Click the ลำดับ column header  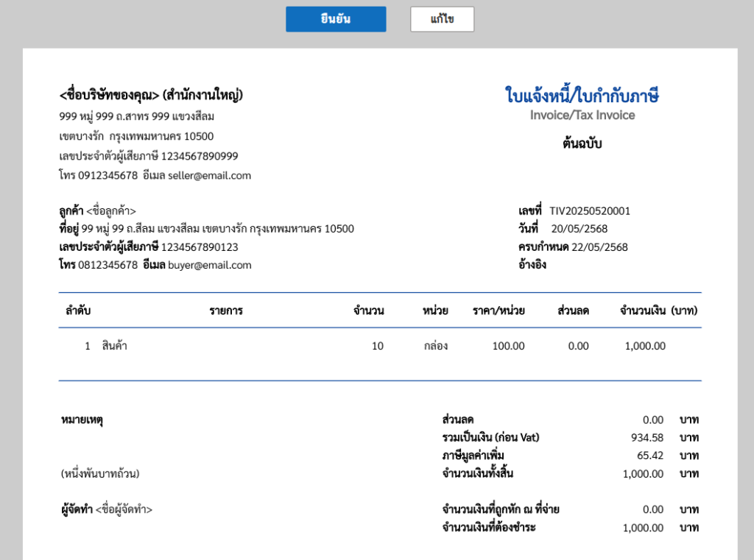[78, 311]
